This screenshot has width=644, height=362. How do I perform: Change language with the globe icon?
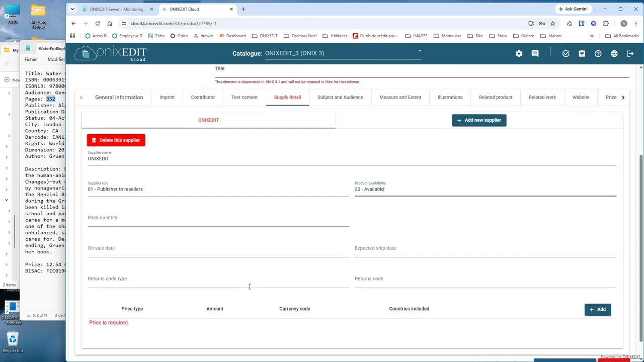point(614,54)
